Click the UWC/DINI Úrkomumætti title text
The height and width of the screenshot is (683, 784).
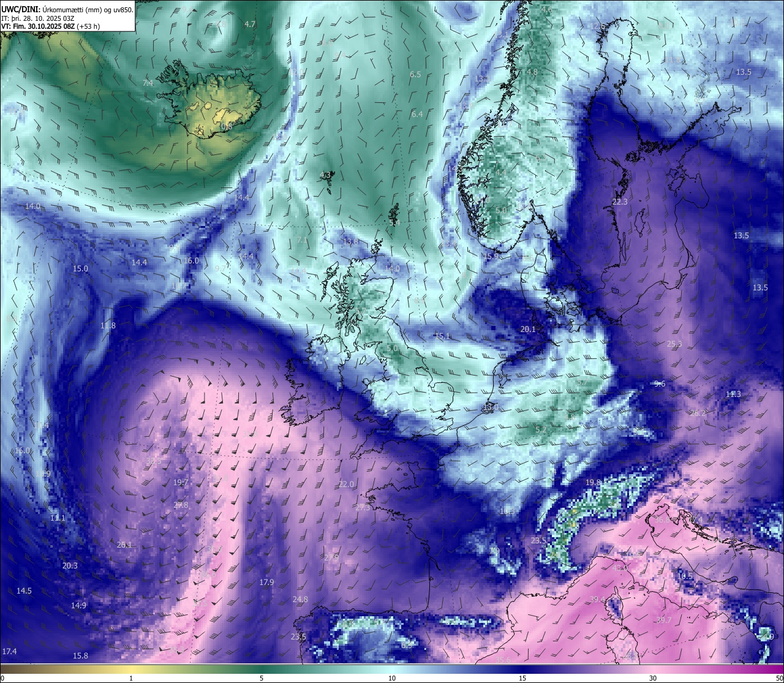click(x=67, y=10)
